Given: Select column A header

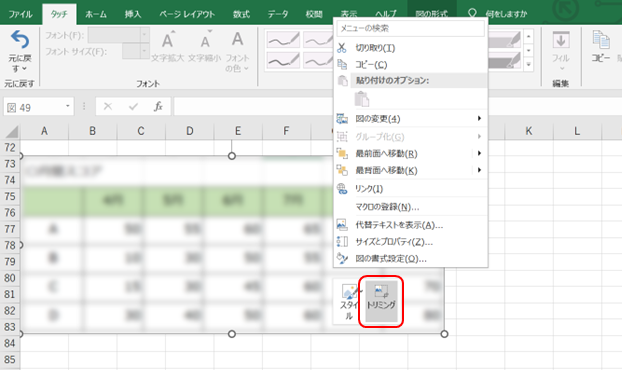Looking at the screenshot, I should (44, 131).
